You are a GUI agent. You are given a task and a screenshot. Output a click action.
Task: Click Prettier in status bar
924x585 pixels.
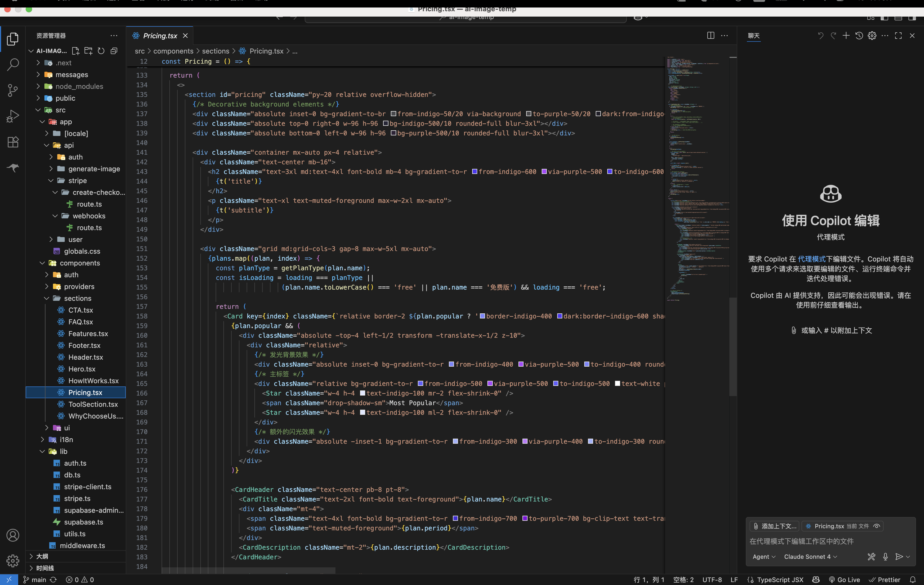(884, 580)
